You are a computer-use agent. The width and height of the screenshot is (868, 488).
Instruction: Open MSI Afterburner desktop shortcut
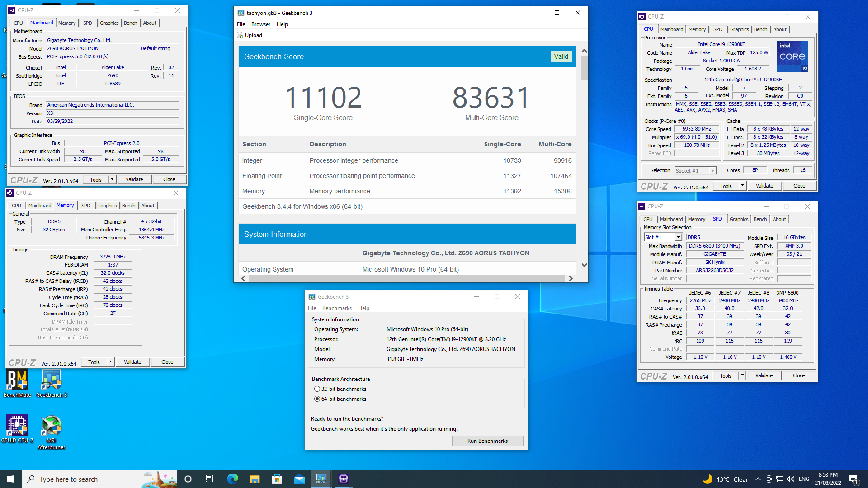click(52, 432)
